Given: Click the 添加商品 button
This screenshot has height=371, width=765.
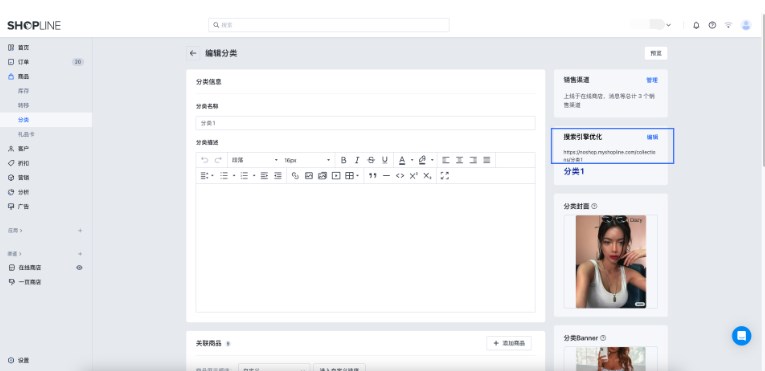Looking at the screenshot, I should pyautogui.click(x=509, y=343).
